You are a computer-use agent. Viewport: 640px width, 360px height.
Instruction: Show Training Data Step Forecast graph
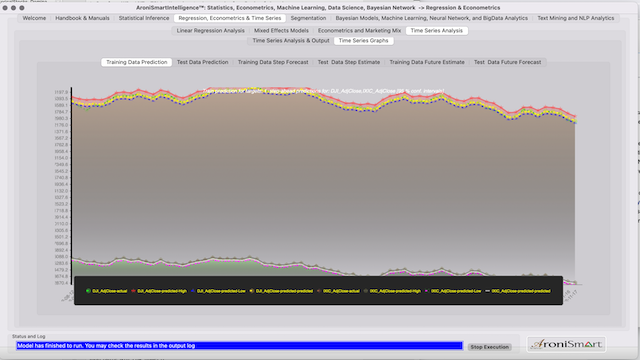coord(273,62)
